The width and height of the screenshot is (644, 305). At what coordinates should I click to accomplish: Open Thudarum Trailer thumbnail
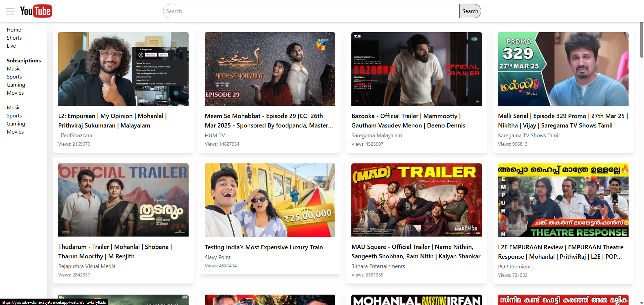coord(123,200)
